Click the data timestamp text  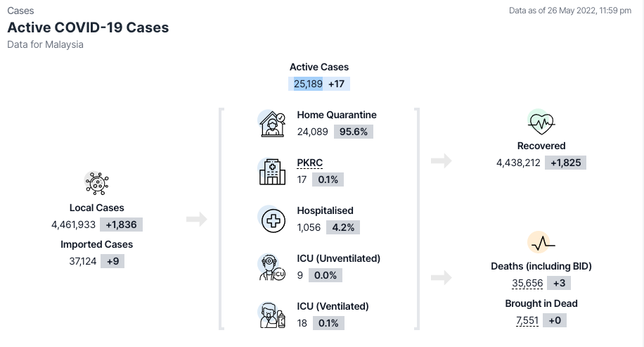pos(569,11)
